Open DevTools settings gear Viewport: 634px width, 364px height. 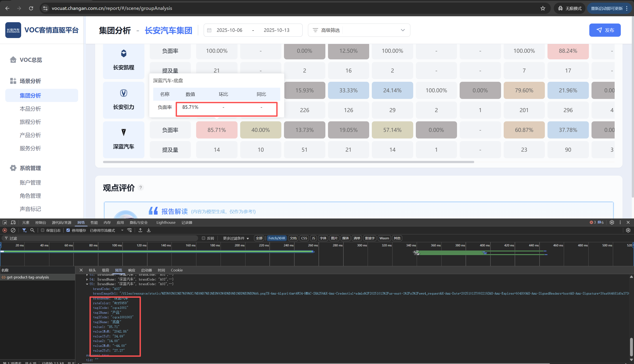click(612, 222)
